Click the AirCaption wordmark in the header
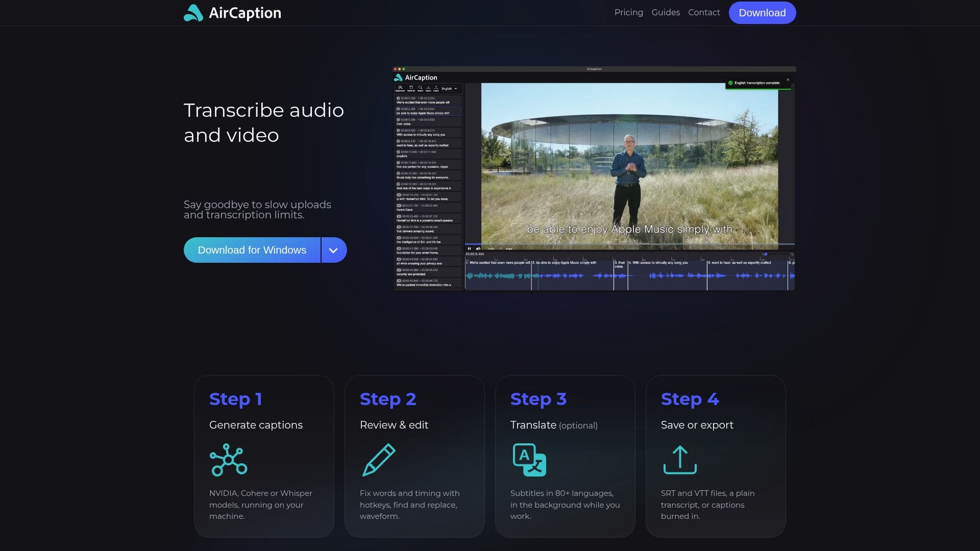980x551 pixels. 245,13
